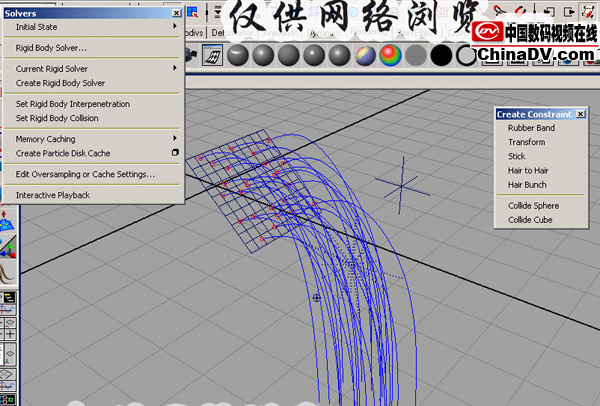Select Create Particle Disk Cache entry
This screenshot has width=600, height=406.
pos(63,153)
